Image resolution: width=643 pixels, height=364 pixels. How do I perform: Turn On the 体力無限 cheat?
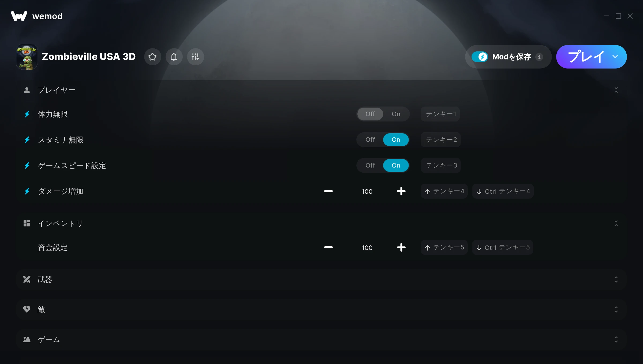click(x=396, y=114)
